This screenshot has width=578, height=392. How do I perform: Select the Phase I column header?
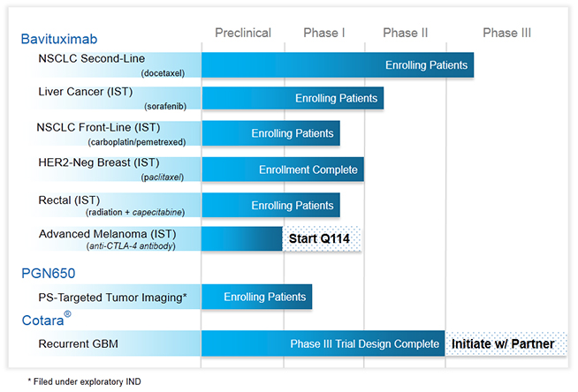(324, 33)
